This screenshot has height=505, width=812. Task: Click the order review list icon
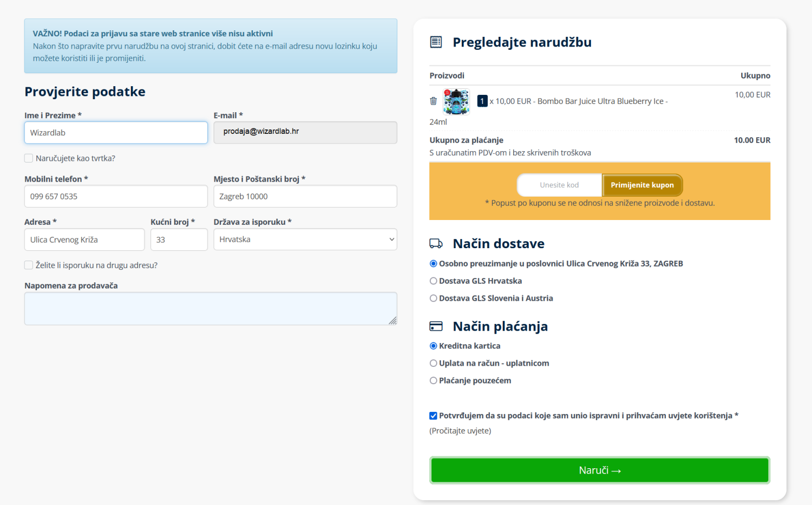436,42
